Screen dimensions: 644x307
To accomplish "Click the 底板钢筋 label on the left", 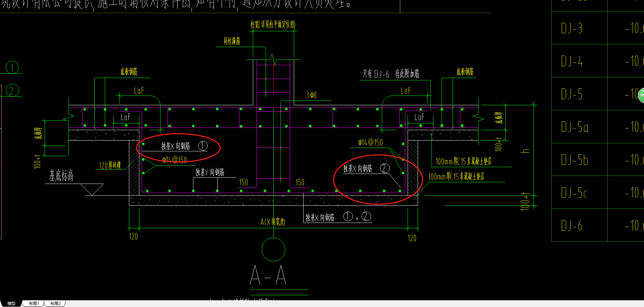I will tap(129, 72).
